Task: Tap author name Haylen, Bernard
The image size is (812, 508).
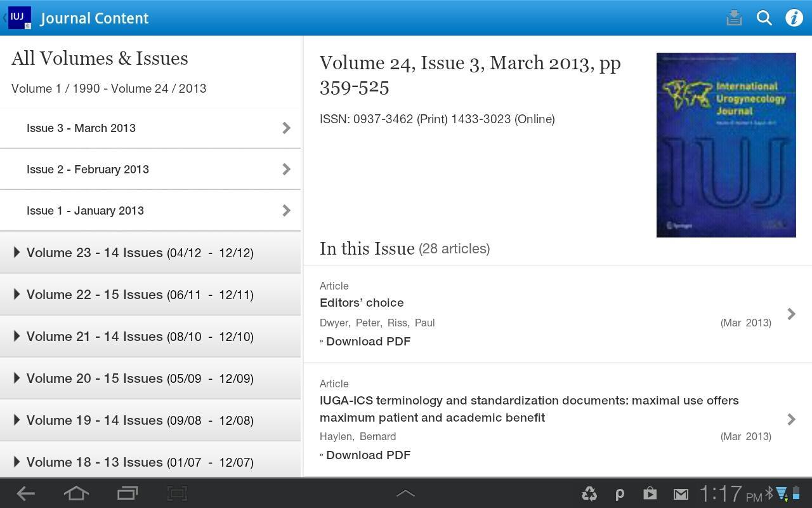Action: tap(358, 436)
